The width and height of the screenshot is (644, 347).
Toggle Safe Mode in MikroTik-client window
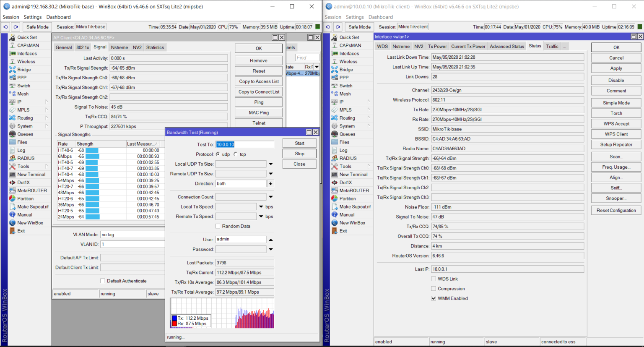pyautogui.click(x=359, y=27)
